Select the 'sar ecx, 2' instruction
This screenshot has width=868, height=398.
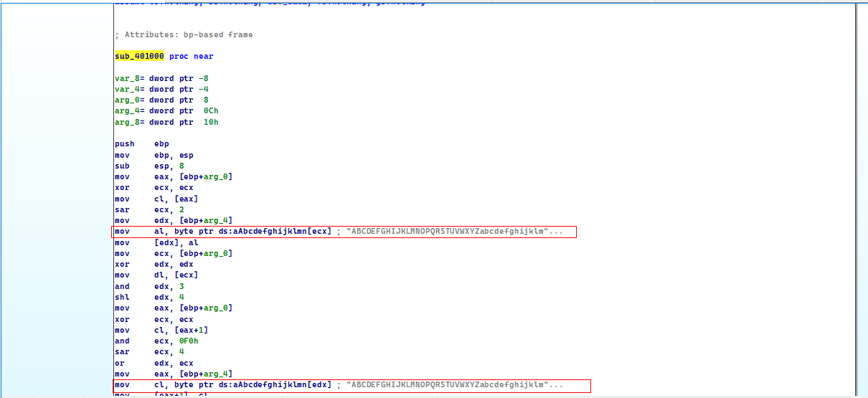point(148,209)
